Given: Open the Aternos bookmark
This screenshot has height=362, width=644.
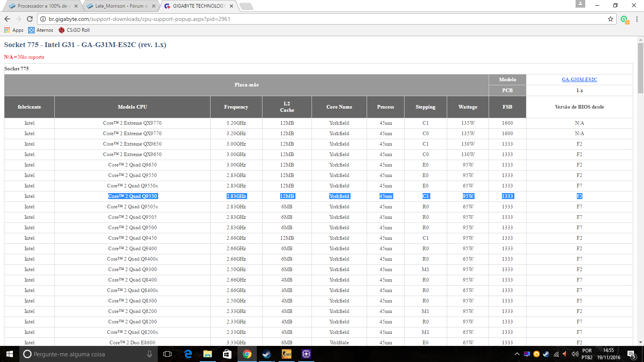Looking at the screenshot, I should (41, 30).
